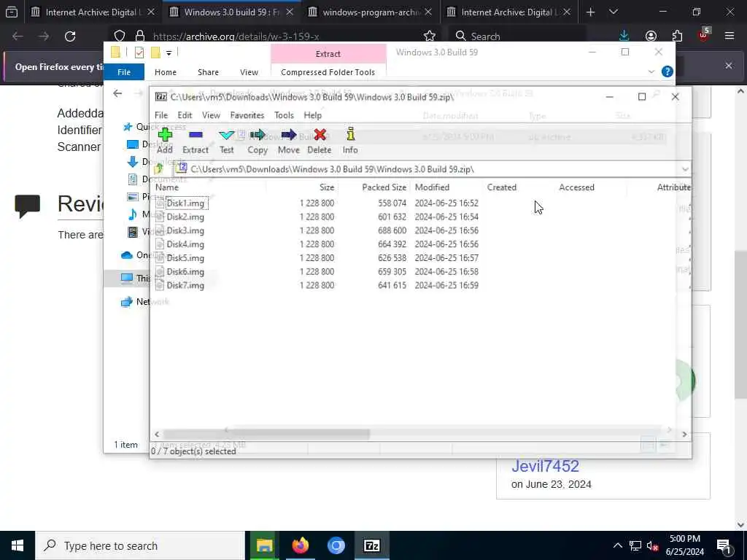Viewport: 747px width, 560px height.
Task: Bookmark this page with the star icon
Action: point(429,36)
